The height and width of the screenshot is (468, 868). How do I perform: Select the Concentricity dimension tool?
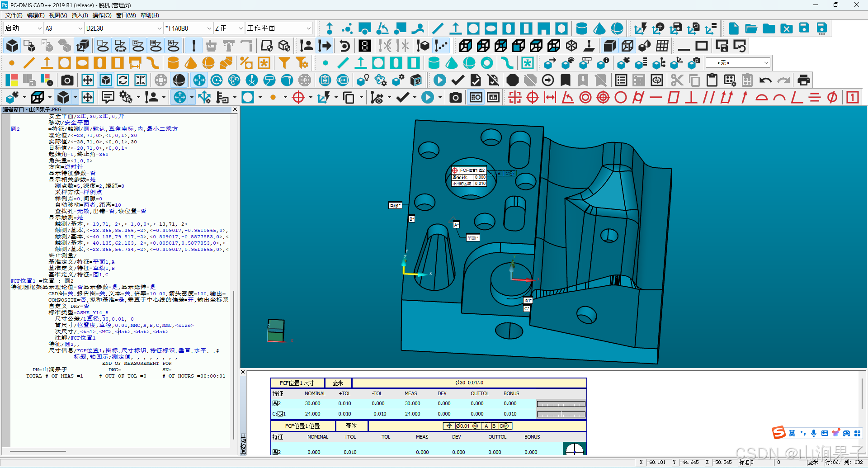point(585,97)
